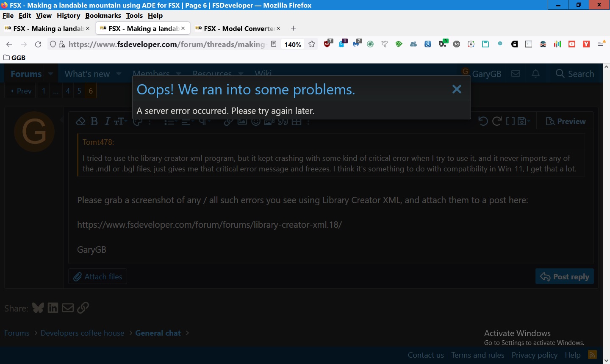
Task: Click the Undo icon in the editor
Action: tap(483, 121)
